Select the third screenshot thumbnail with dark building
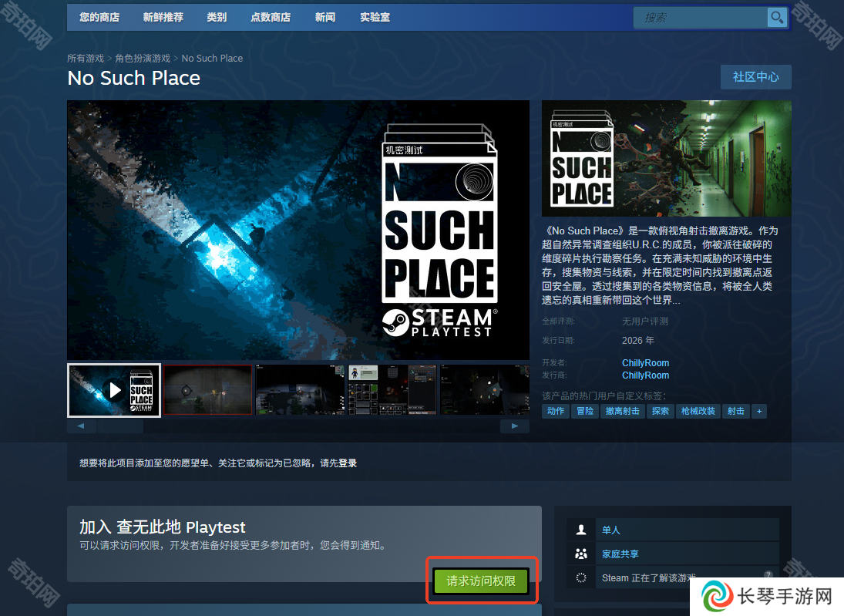 click(301, 390)
